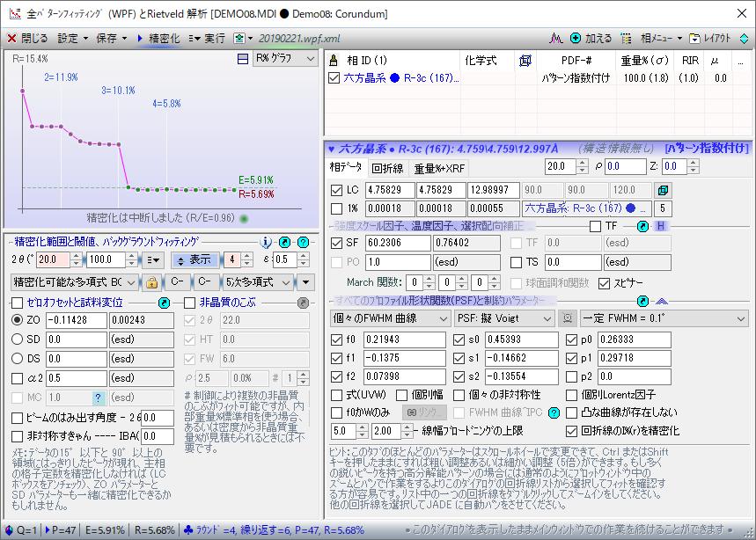The image size is (756, 540).
Task: Click the arrow icon in PSF section header
Action: coord(642,302)
